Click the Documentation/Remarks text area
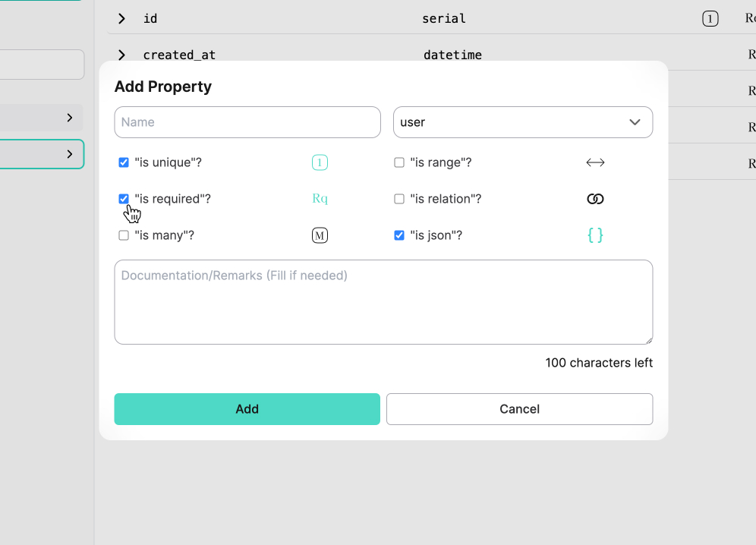 (x=383, y=302)
